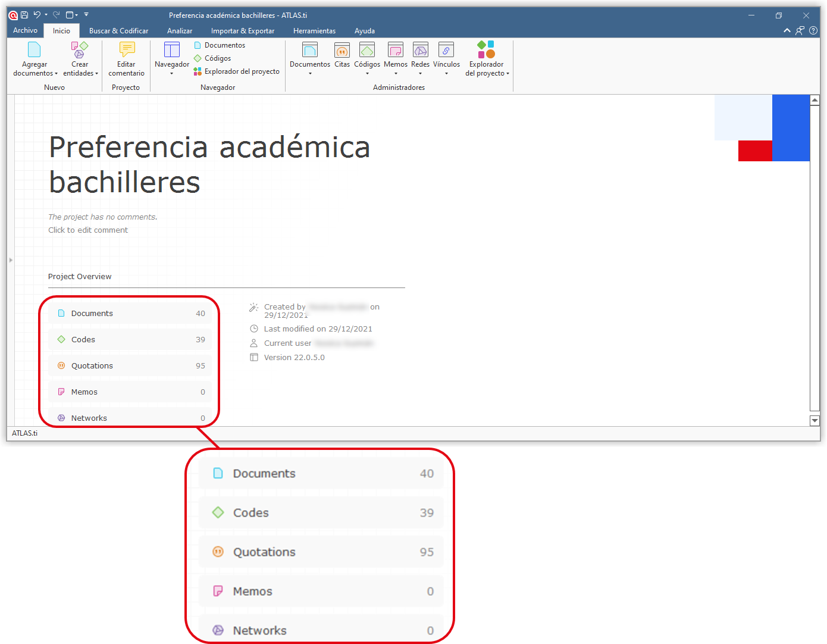Open the Códigos manager icon in Administradores

pos(367,49)
